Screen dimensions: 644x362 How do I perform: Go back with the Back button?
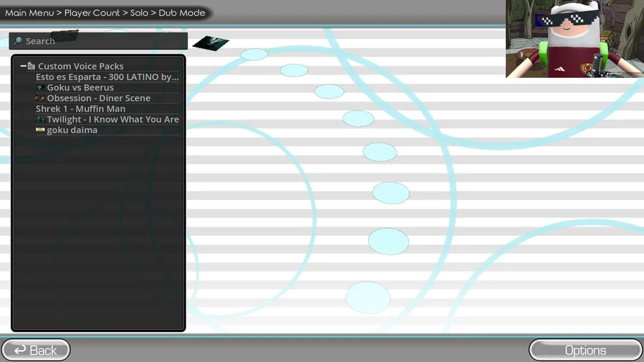tap(36, 350)
